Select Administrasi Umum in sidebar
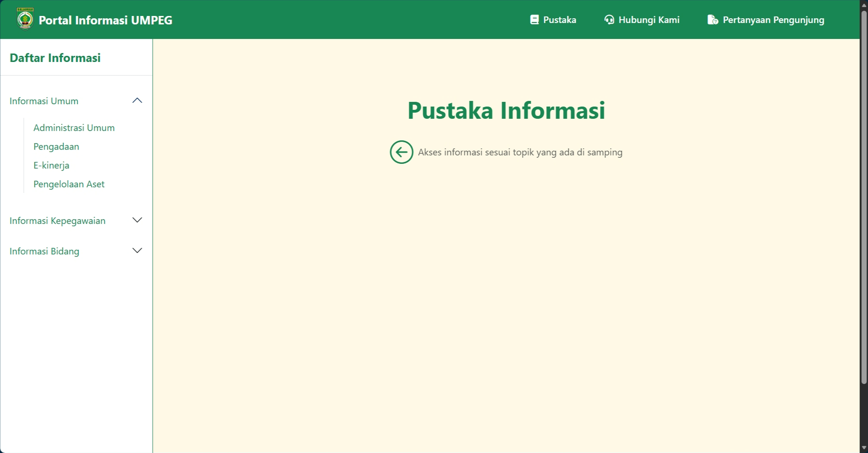868x453 pixels. (x=74, y=128)
